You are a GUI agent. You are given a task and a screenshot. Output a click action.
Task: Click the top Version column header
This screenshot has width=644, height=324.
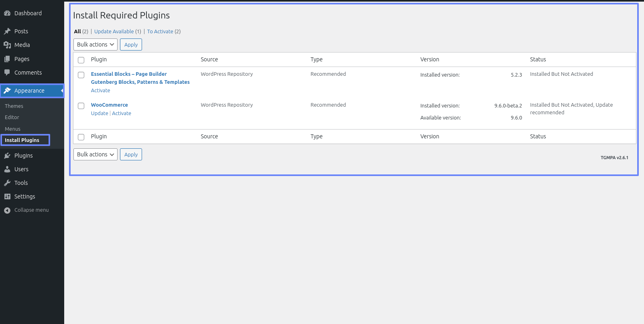tap(430, 59)
